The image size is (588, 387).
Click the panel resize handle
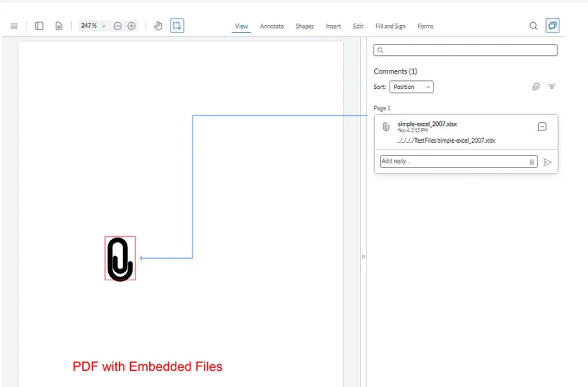(363, 257)
